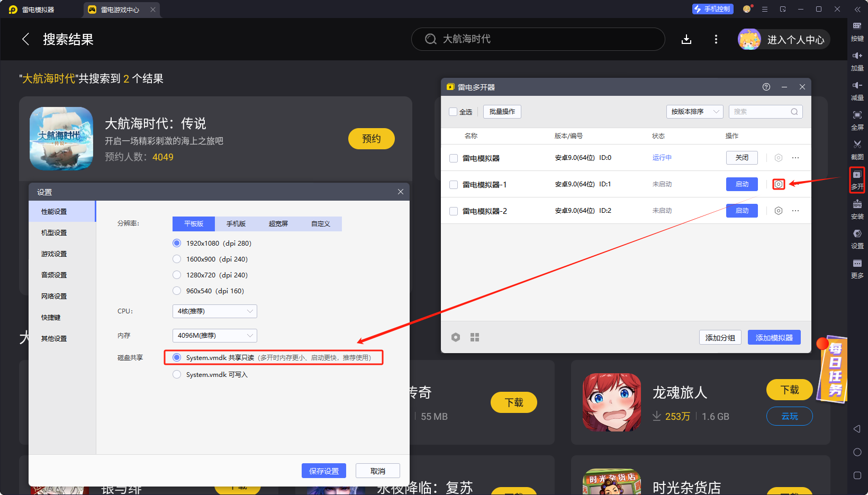Screen dimensions: 868x495
Task: Click the 保存设置 button
Action: (x=324, y=471)
